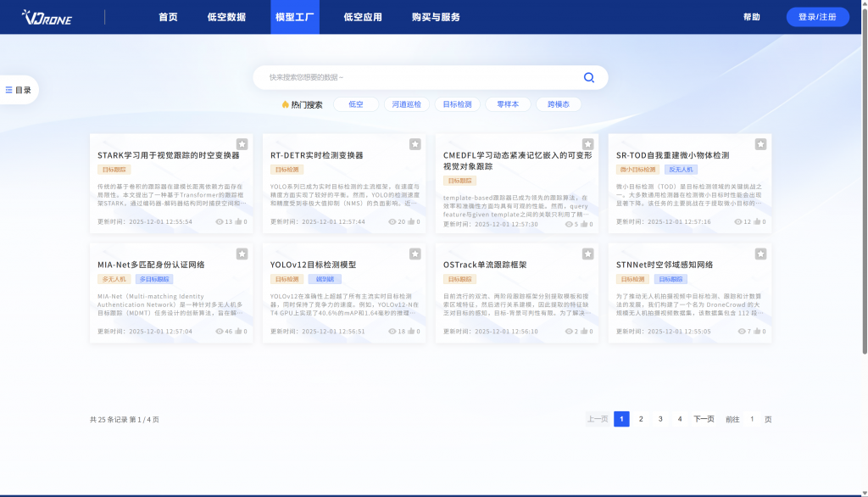Favorite the RT-DETR model card
The height and width of the screenshot is (497, 868).
click(x=415, y=144)
